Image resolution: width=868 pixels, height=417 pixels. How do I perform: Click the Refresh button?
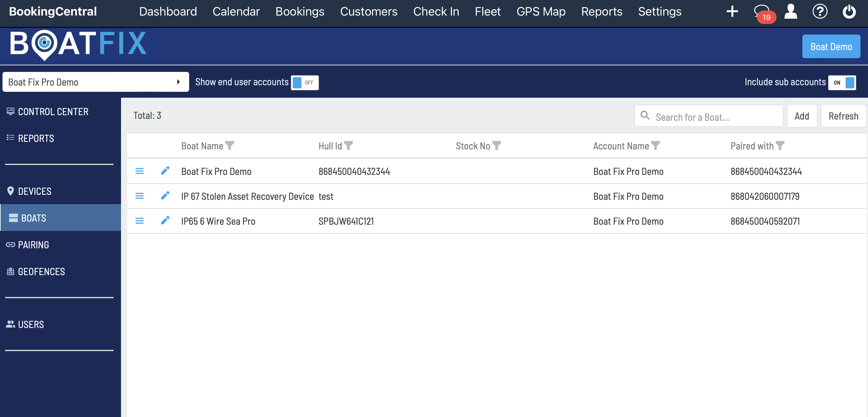[x=843, y=116]
